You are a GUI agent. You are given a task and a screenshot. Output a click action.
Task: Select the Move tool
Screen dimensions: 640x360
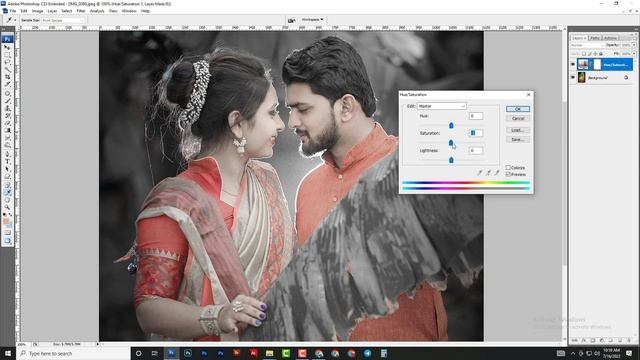[7, 47]
